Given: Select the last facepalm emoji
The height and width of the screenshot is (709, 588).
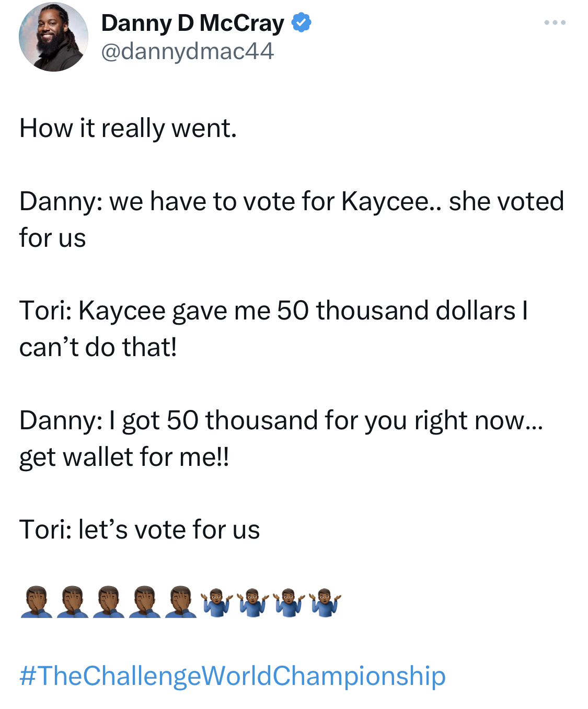Looking at the screenshot, I should click(x=181, y=602).
